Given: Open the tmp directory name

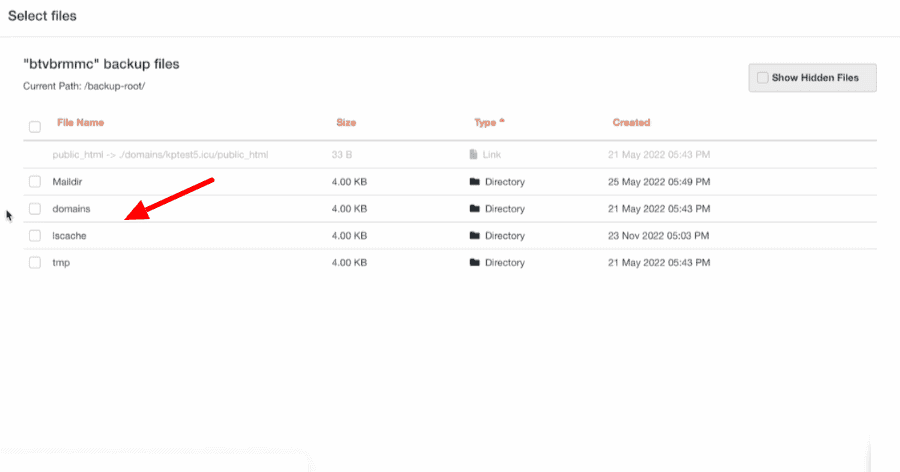Looking at the screenshot, I should (x=61, y=263).
